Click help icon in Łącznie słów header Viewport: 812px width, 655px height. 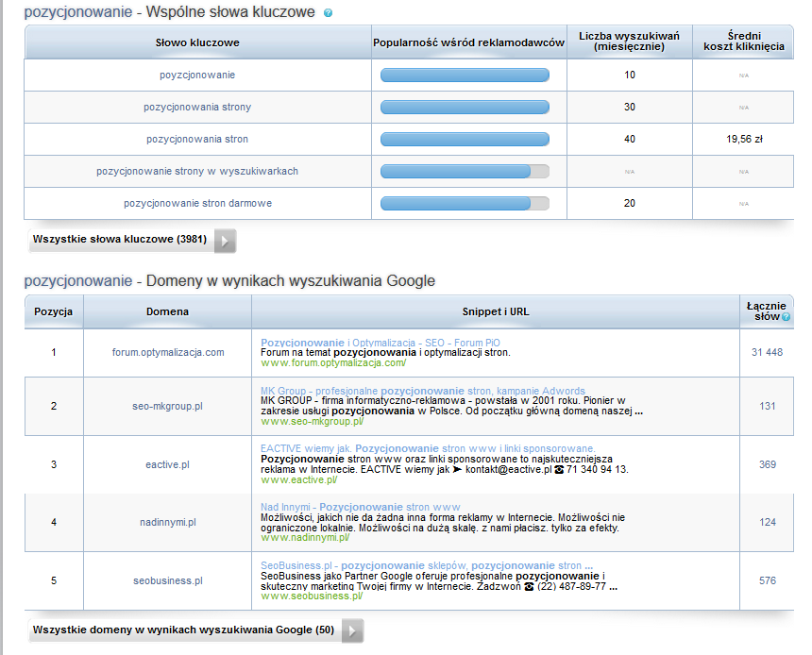click(787, 318)
